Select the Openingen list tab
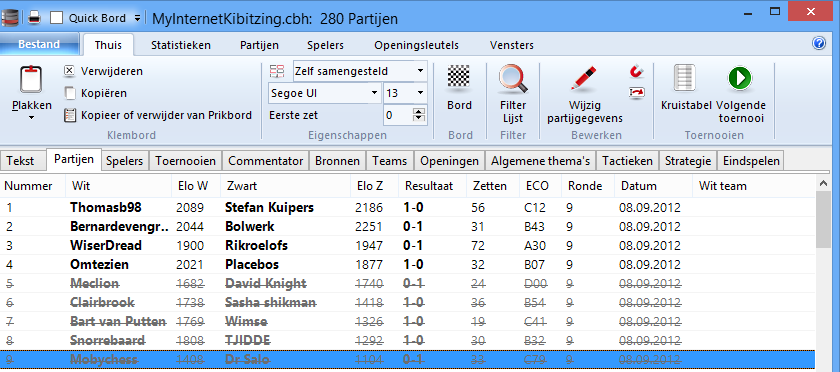The height and width of the screenshot is (372, 840). [449, 161]
